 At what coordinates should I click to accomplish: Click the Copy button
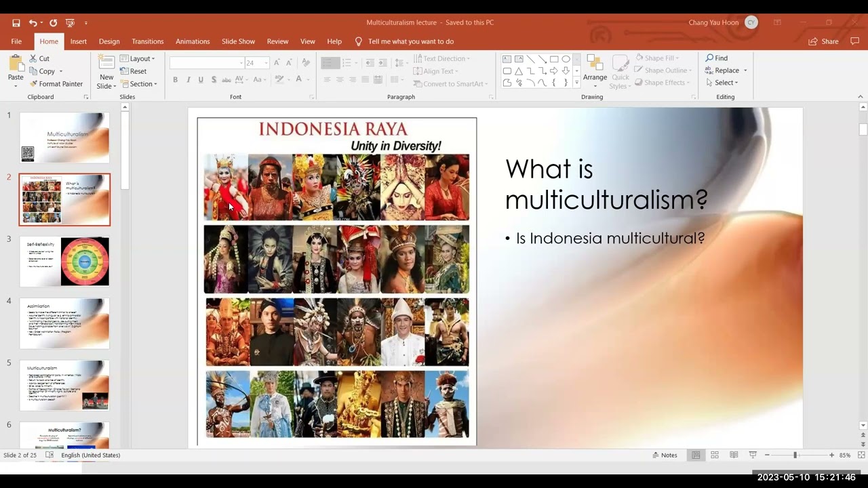(42, 71)
